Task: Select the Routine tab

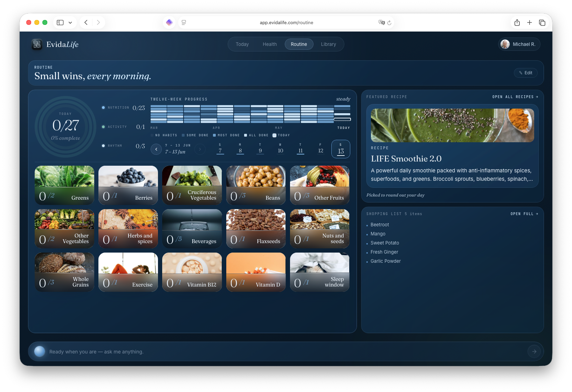Action: (x=299, y=44)
